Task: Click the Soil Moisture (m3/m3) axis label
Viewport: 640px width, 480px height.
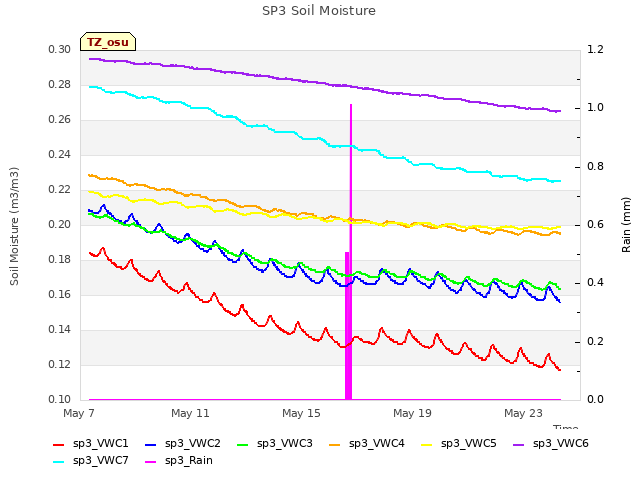Action: coord(14,226)
